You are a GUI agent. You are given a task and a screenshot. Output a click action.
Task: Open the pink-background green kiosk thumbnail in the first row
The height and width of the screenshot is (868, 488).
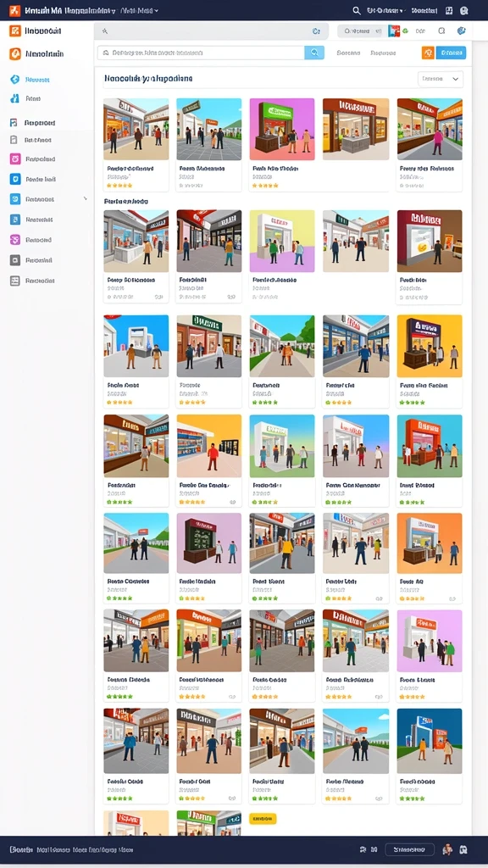coord(281,129)
